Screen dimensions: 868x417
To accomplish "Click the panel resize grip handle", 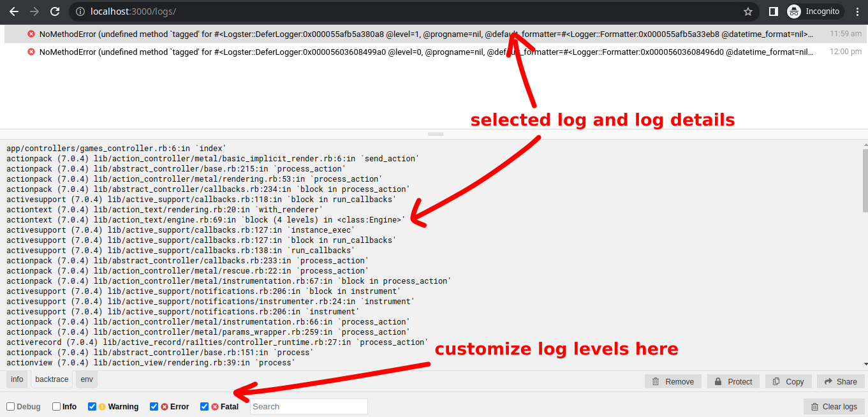I will coord(435,133).
